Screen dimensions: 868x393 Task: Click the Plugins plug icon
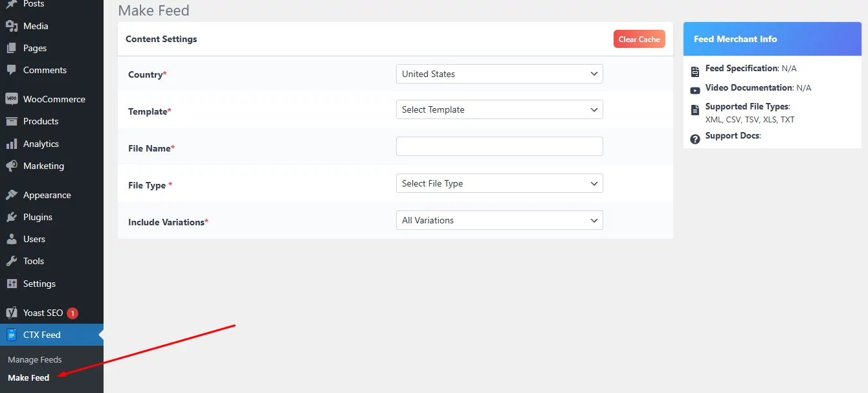pos(12,217)
